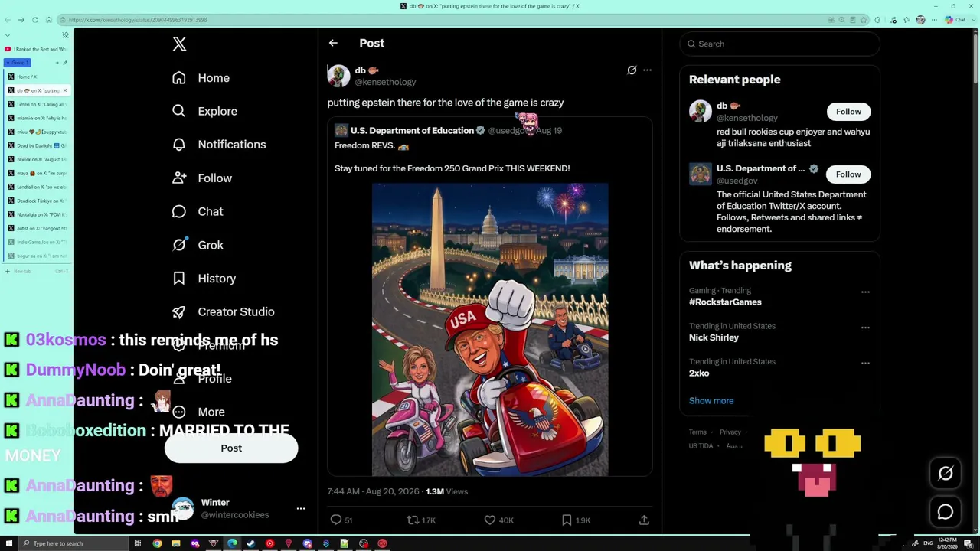Open db's profile avatar on the post

pyautogui.click(x=338, y=76)
